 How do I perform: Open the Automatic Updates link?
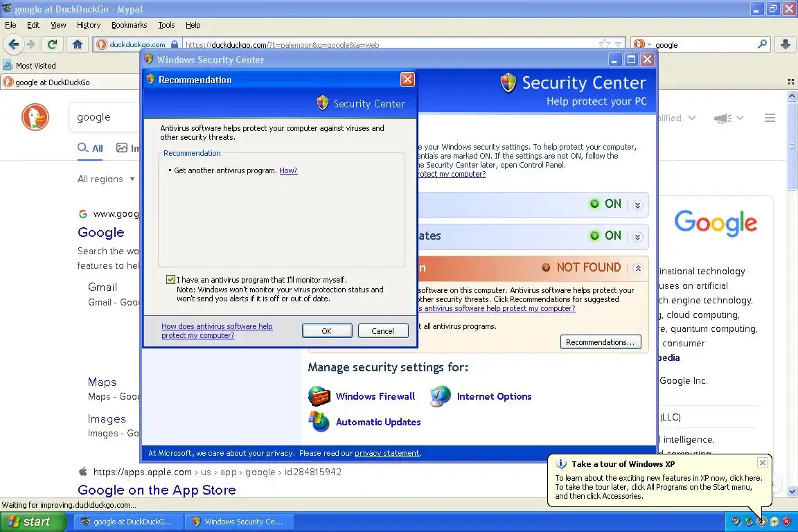(378, 422)
